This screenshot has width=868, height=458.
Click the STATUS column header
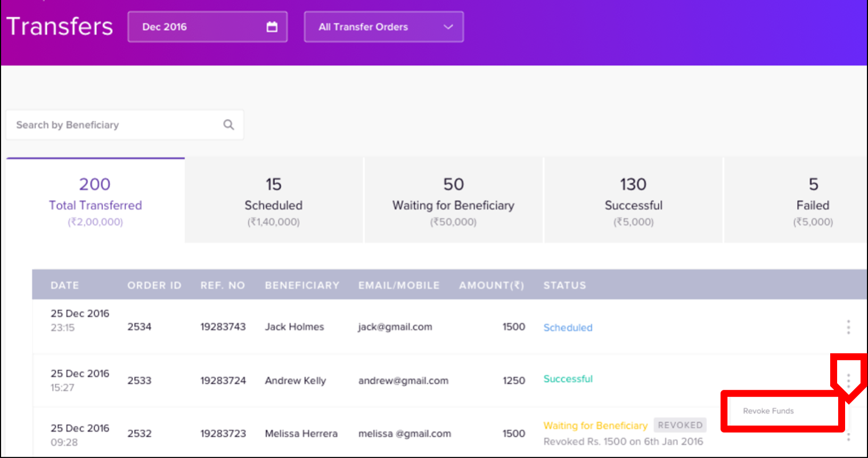(x=564, y=285)
